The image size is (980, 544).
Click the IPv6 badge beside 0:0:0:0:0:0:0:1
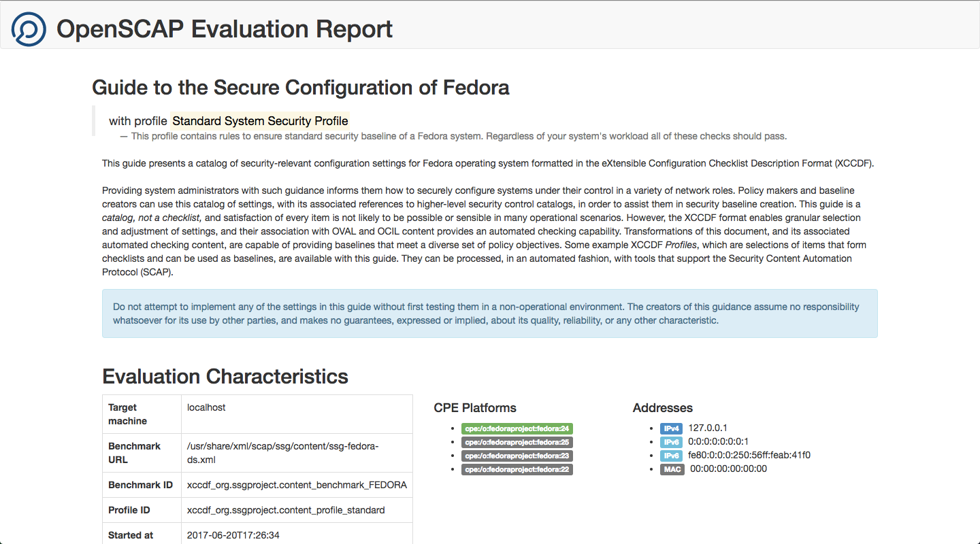pos(671,442)
